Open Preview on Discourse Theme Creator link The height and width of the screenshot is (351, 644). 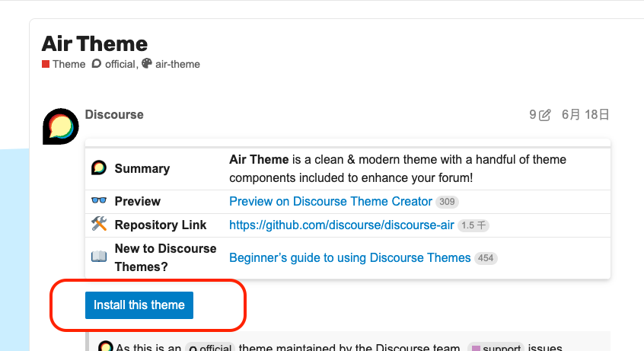[x=330, y=202]
